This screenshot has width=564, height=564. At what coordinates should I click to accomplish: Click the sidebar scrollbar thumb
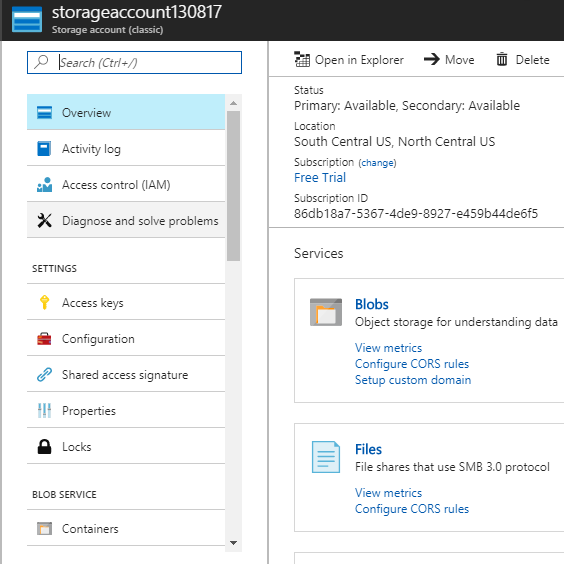coord(233,186)
